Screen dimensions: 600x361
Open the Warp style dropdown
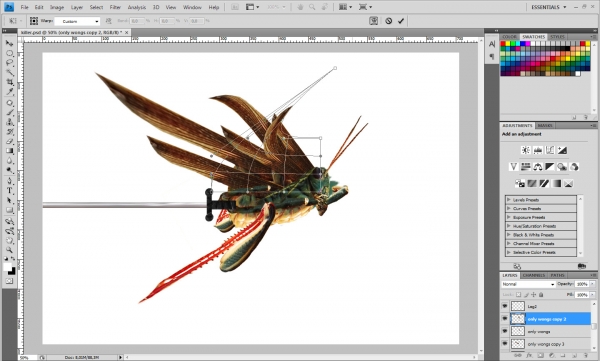tap(77, 21)
